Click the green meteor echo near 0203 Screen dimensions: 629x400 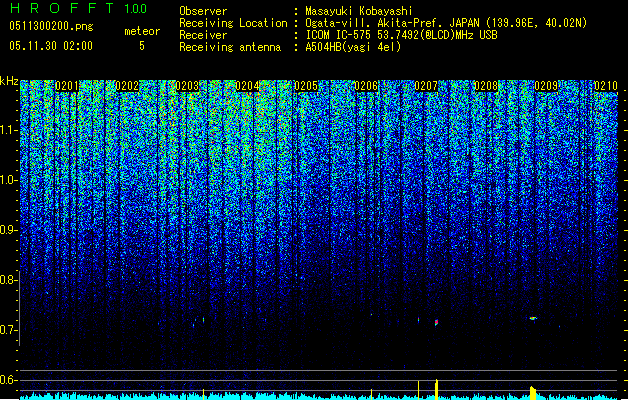click(203, 320)
